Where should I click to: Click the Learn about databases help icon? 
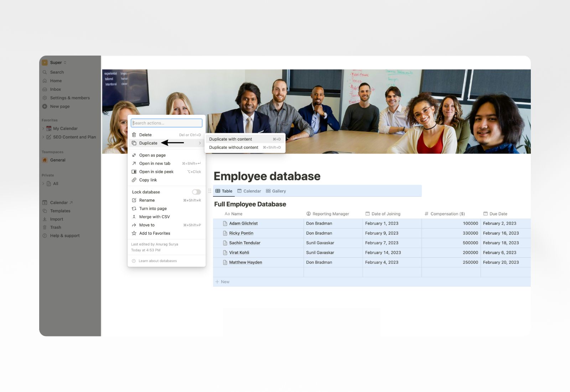[134, 261]
